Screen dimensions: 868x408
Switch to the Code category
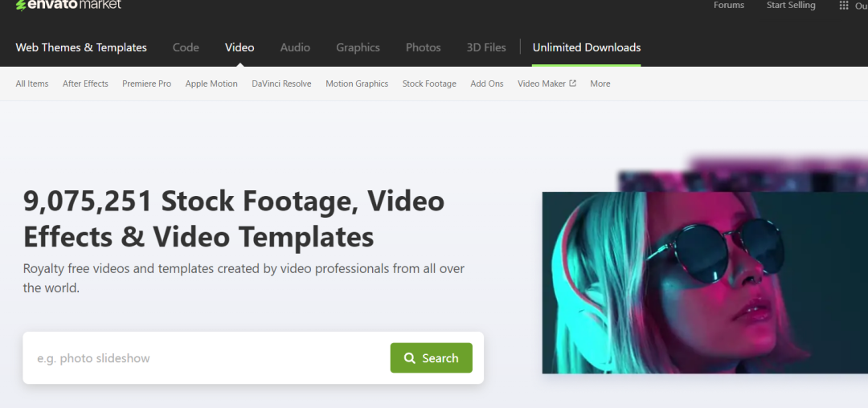click(186, 47)
